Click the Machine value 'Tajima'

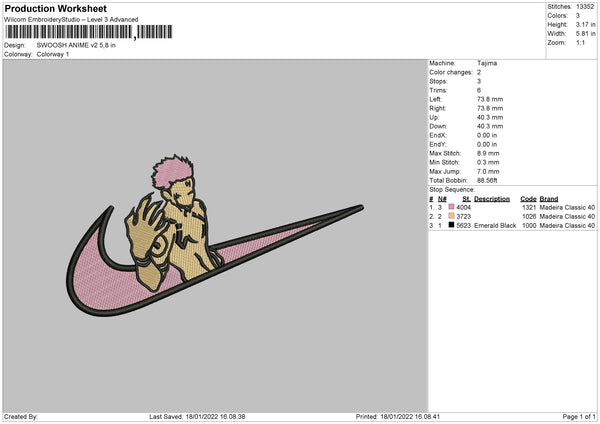487,63
